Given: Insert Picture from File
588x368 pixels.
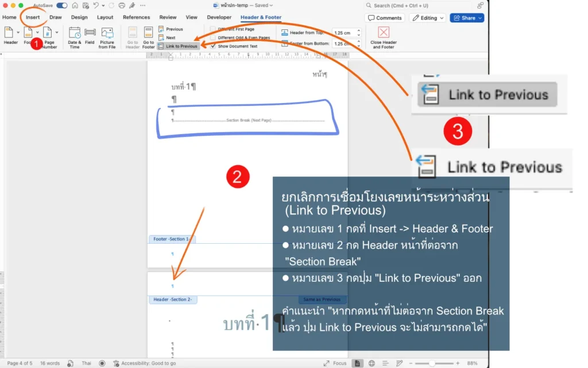Looking at the screenshot, I should click(107, 37).
